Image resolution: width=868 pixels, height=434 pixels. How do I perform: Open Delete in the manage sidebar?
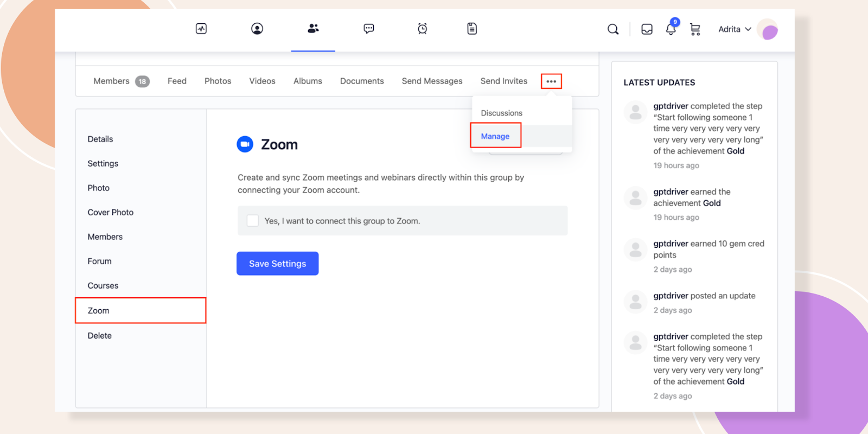tap(100, 335)
